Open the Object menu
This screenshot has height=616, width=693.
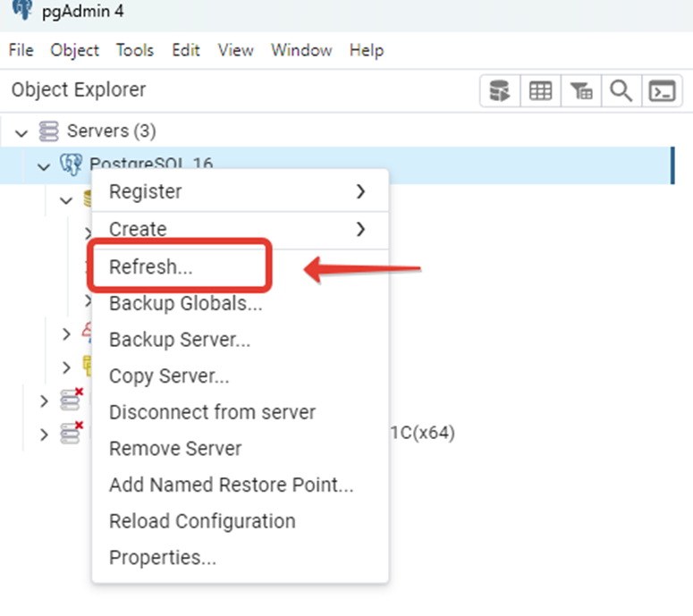(x=74, y=50)
